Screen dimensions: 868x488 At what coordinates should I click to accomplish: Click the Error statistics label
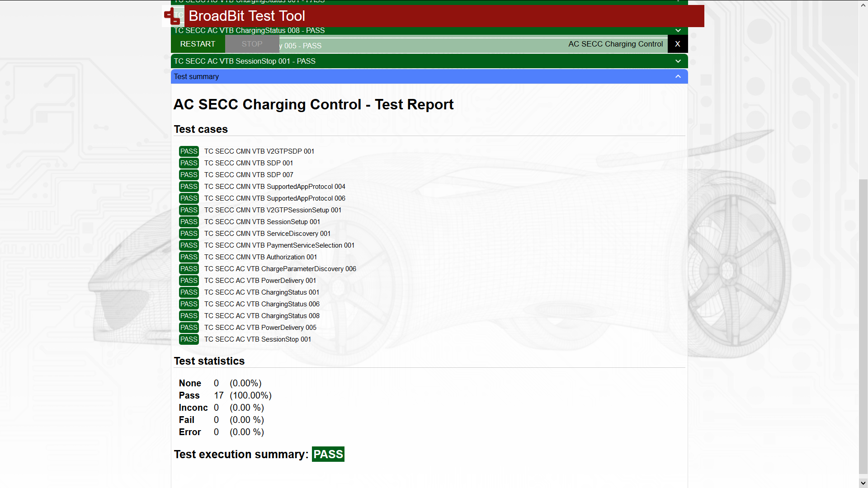(x=190, y=432)
